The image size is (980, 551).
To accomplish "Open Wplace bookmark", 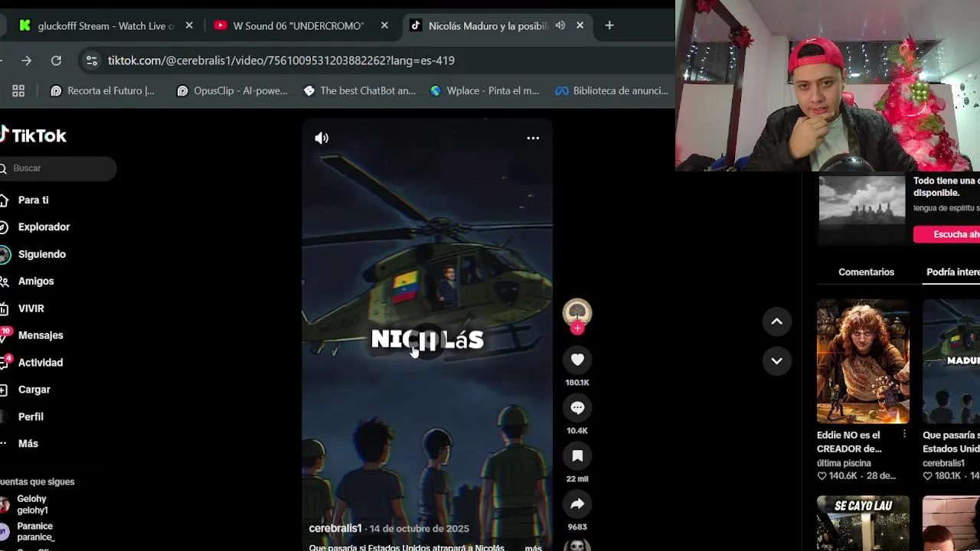I will (x=485, y=90).
